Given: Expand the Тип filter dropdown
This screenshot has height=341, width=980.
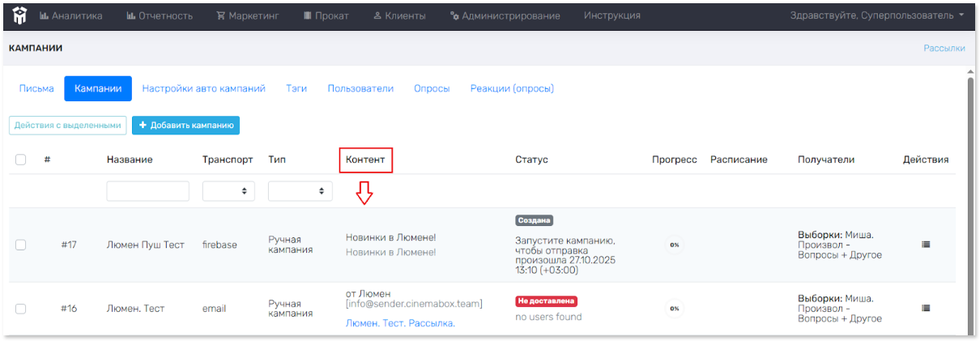Looking at the screenshot, I should point(300,191).
